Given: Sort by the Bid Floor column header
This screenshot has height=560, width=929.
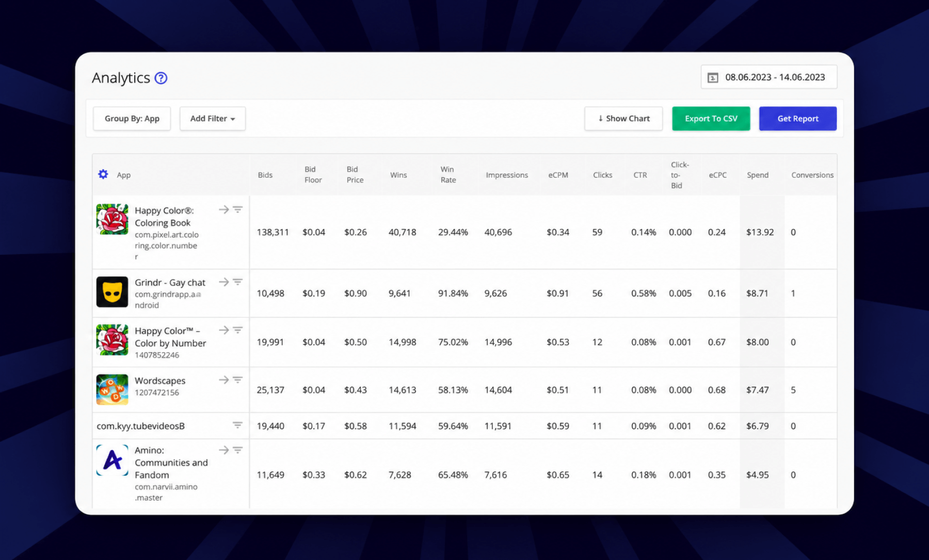Looking at the screenshot, I should point(313,174).
